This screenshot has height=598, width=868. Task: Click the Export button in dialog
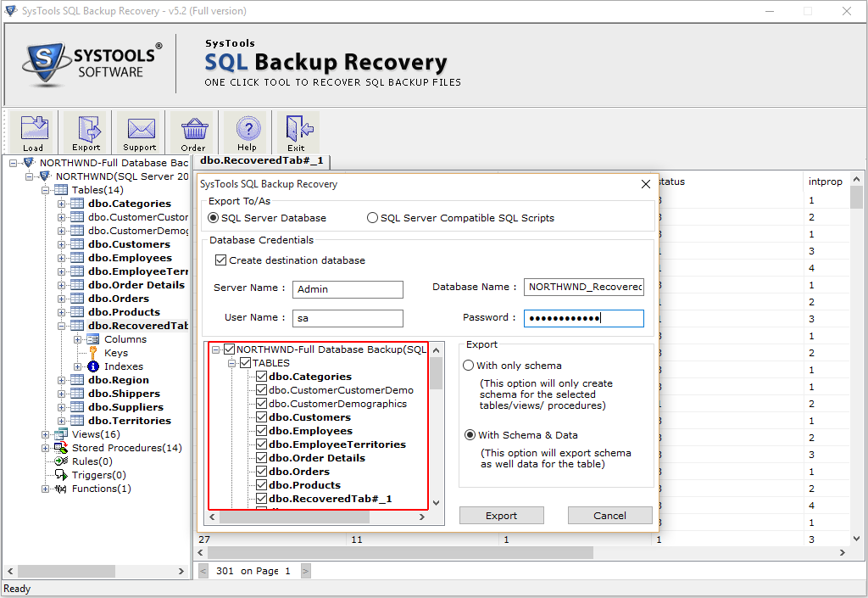(502, 516)
